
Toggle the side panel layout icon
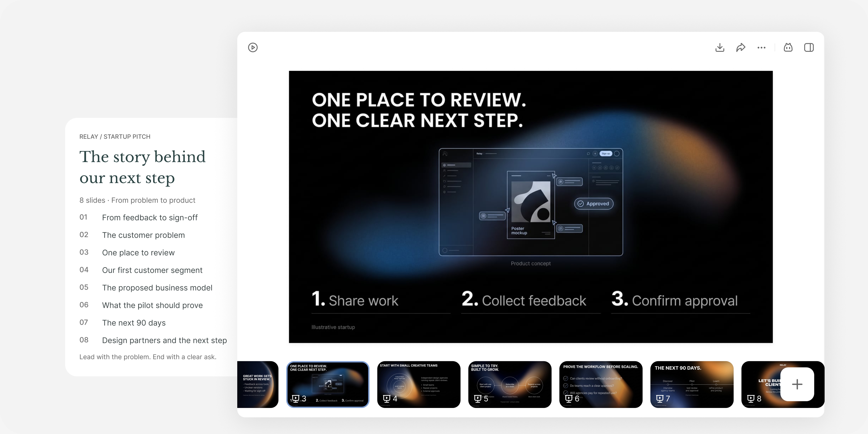[809, 47]
